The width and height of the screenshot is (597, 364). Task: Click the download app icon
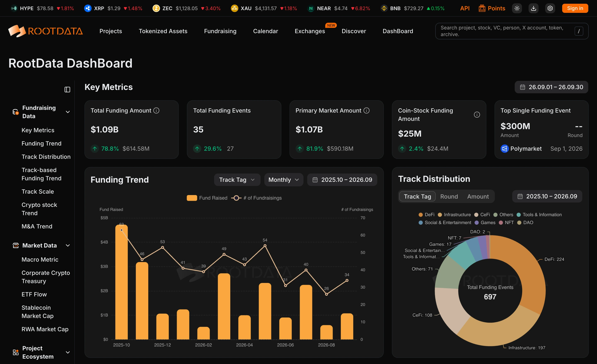(x=533, y=8)
